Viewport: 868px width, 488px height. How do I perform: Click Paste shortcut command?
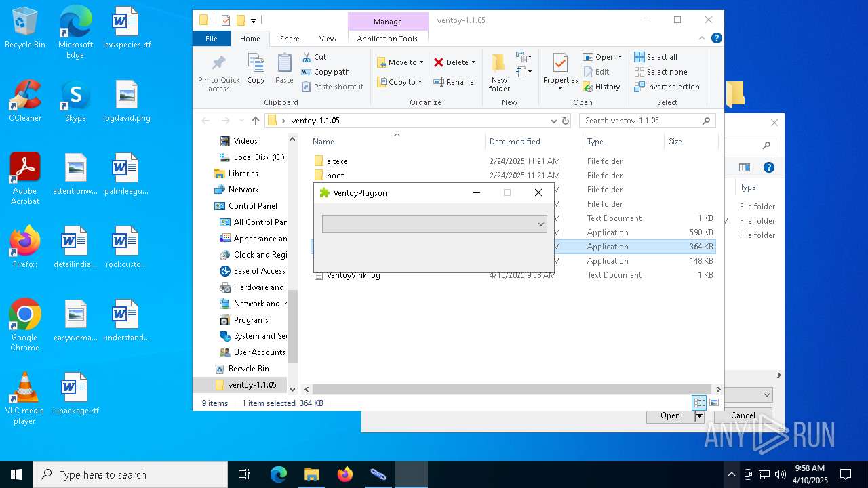click(333, 87)
